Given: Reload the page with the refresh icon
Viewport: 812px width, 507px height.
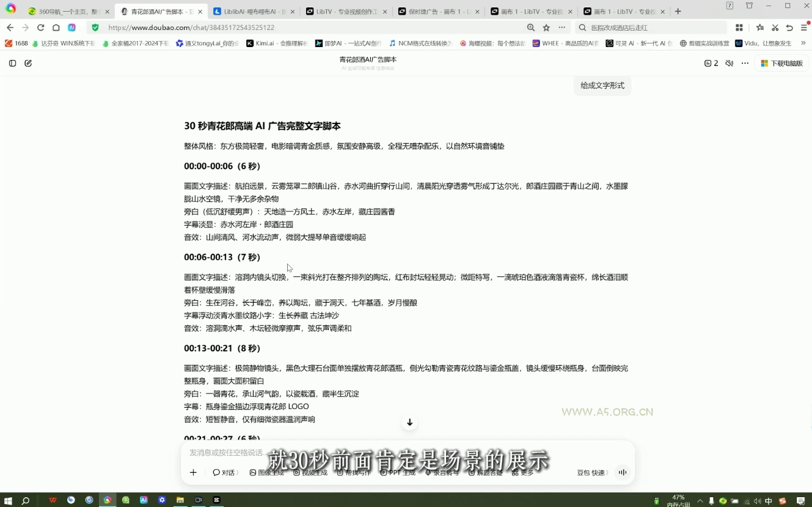Looking at the screenshot, I should pos(40,28).
